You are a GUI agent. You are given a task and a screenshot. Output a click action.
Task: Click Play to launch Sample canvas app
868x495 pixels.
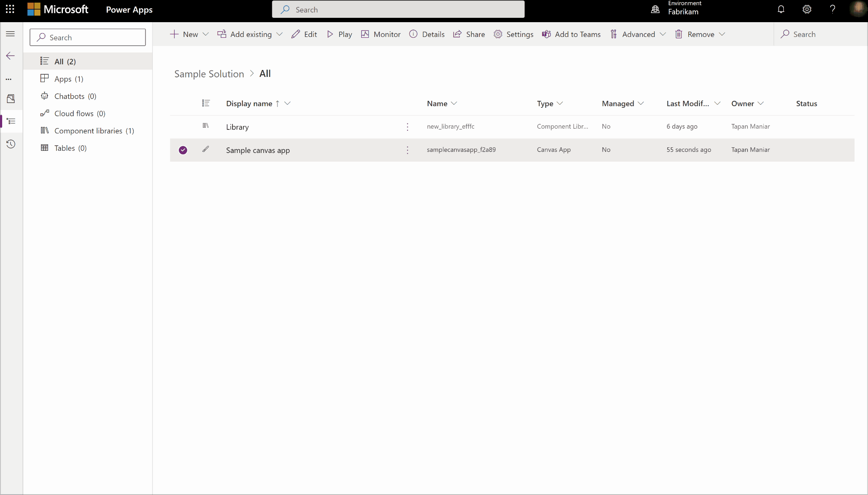point(339,34)
